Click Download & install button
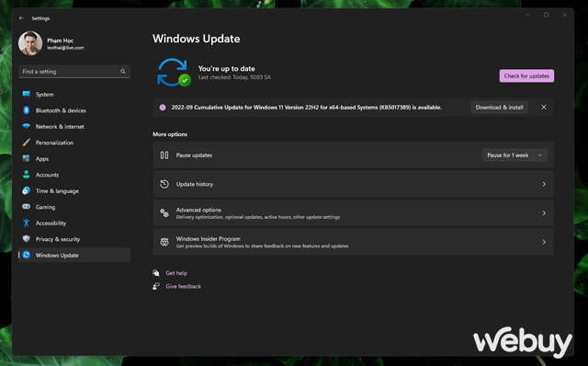 (x=499, y=108)
